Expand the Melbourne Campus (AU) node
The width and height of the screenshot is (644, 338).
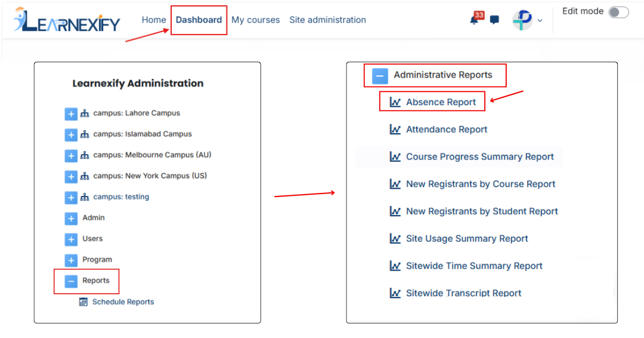point(71,156)
